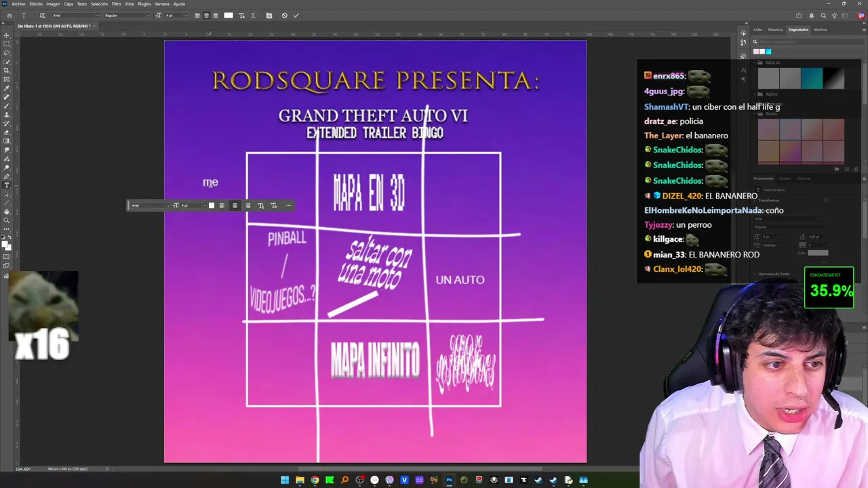Select the Crop tool
This screenshot has width=868, height=488.
[7, 70]
